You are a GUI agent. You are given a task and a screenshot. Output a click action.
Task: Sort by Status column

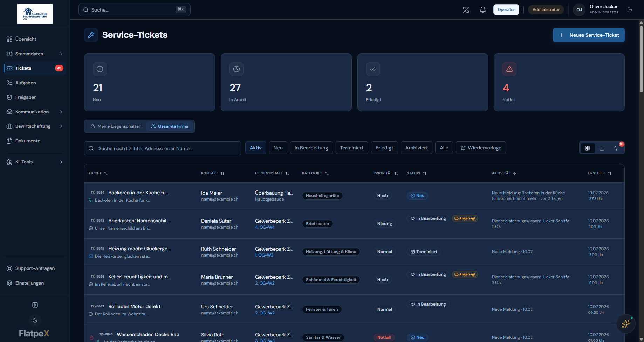pos(417,173)
